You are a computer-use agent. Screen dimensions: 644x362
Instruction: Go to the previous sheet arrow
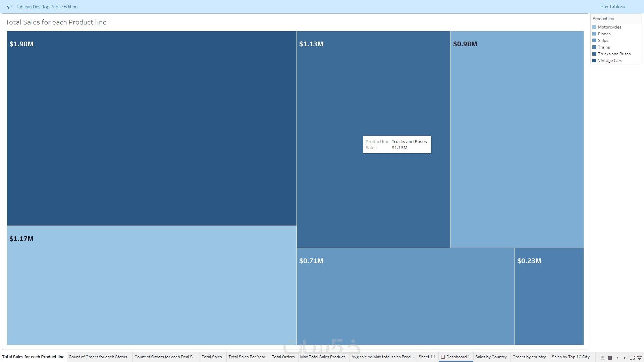618,358
